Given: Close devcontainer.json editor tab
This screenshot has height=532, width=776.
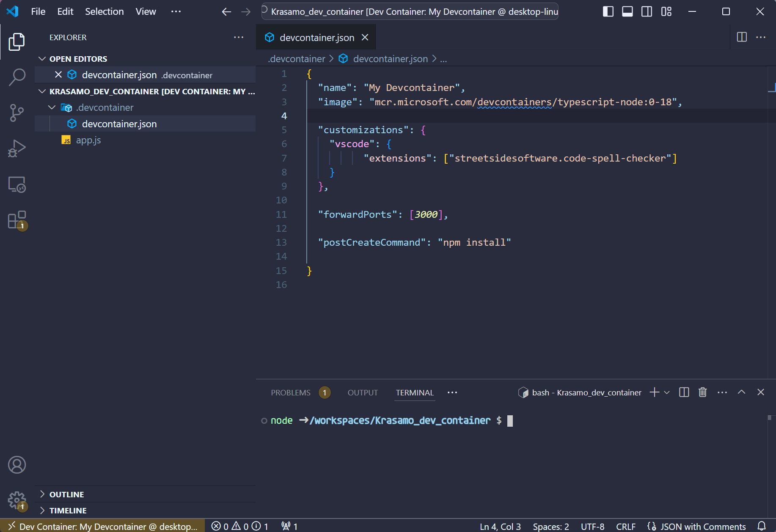Looking at the screenshot, I should [x=365, y=38].
